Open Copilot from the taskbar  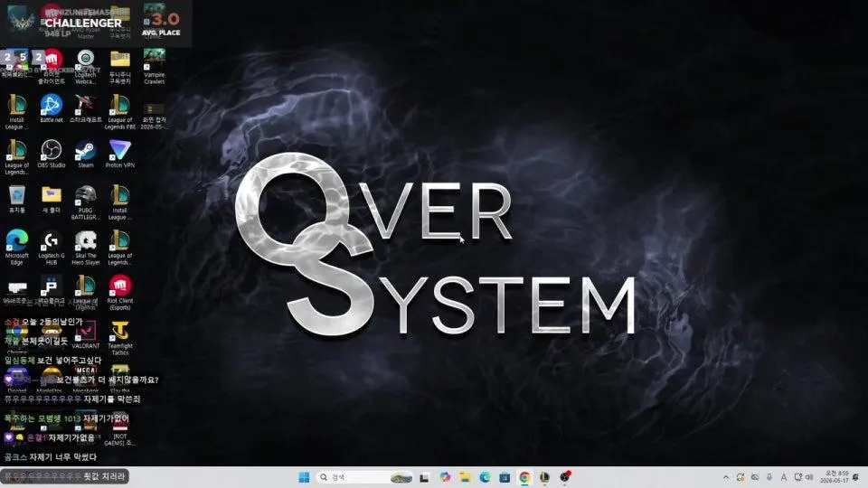tap(445, 477)
